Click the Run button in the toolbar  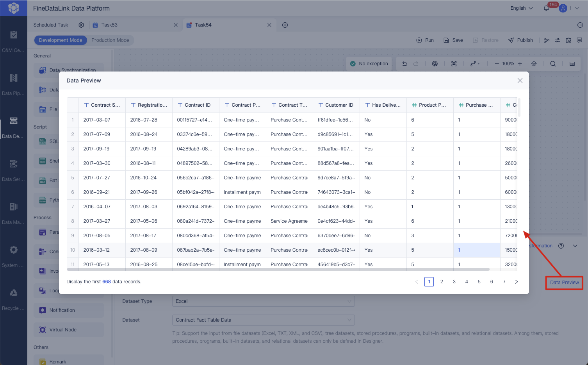tap(425, 40)
